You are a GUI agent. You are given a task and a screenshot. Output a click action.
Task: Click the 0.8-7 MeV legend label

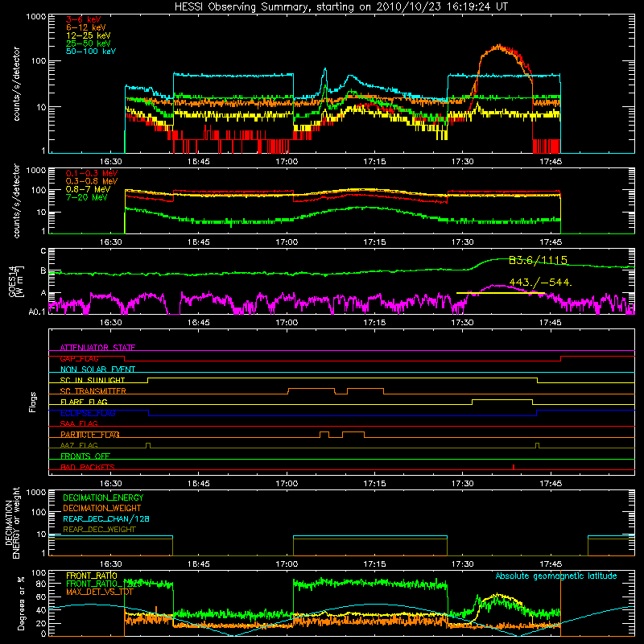tap(88, 189)
